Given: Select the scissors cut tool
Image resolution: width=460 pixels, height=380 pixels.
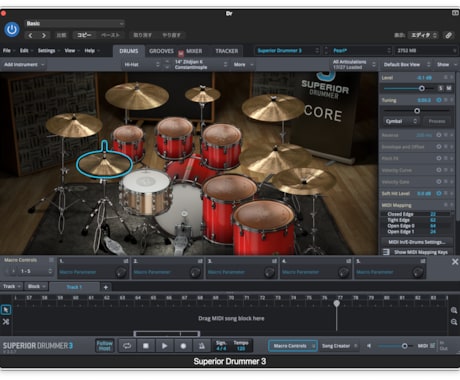Looking at the screenshot, I should tap(6, 322).
